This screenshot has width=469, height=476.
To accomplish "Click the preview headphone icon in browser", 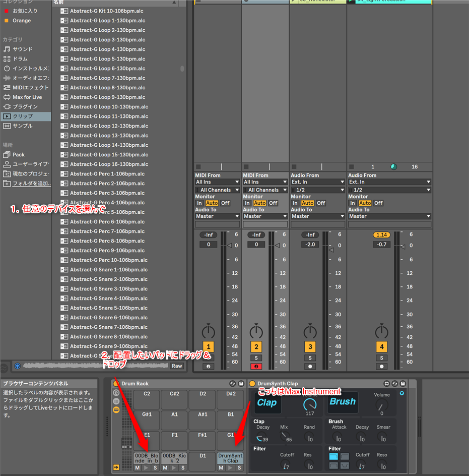I will pos(18,366).
